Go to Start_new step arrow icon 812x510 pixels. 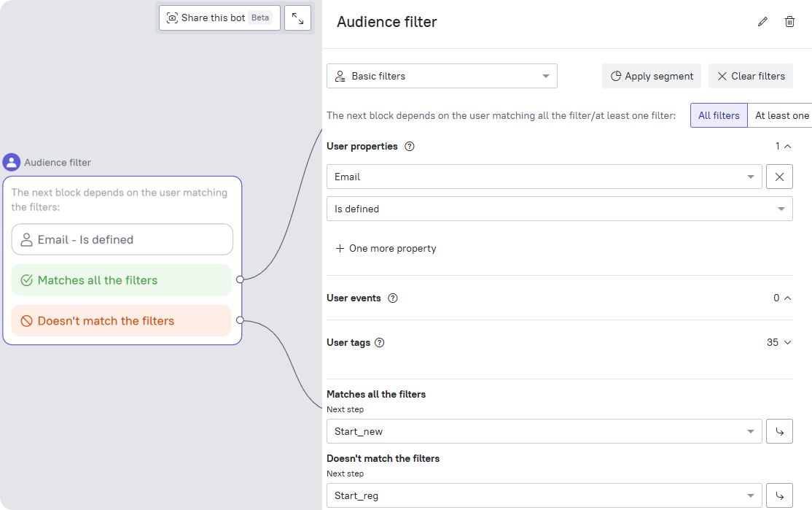tap(779, 431)
